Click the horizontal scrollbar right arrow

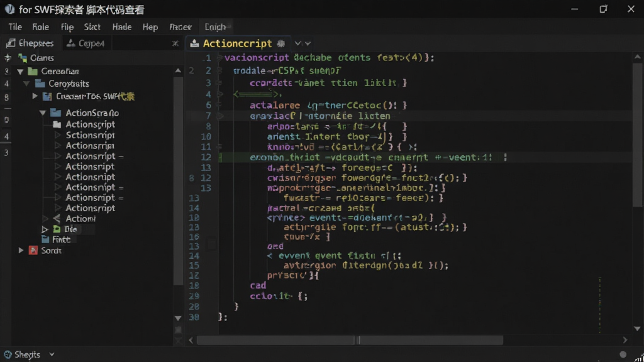click(625, 340)
